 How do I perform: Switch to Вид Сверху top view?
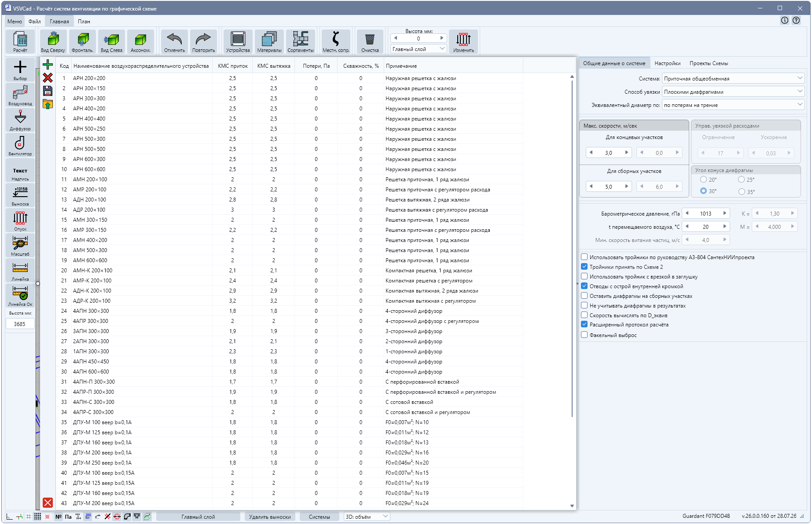coord(53,42)
